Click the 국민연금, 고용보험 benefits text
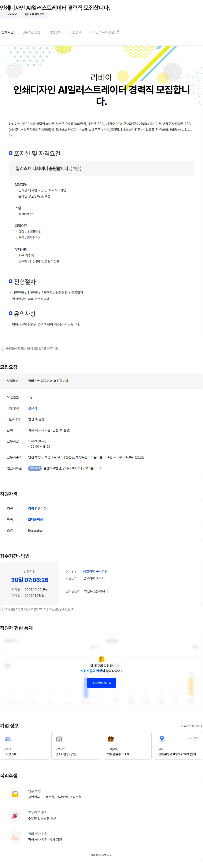Image resolution: width=203 pixels, height=868 pixels. pos(55,797)
